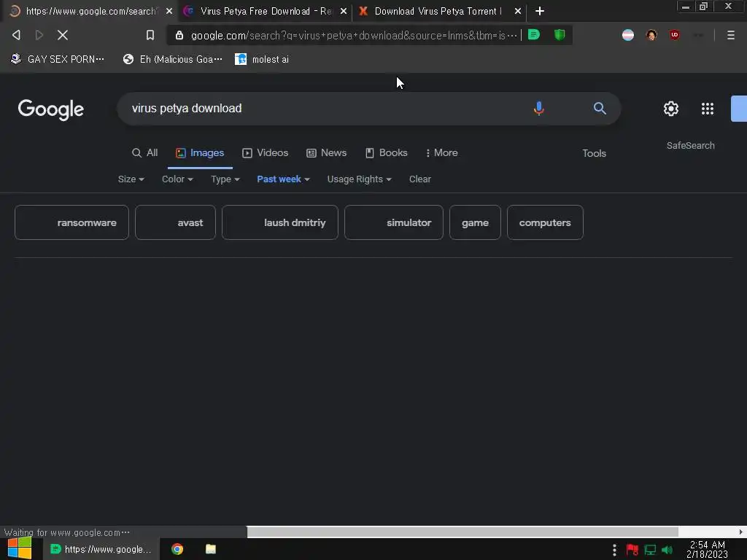Open the Past week time dropdown
This screenshot has width=747, height=560.
[284, 179]
